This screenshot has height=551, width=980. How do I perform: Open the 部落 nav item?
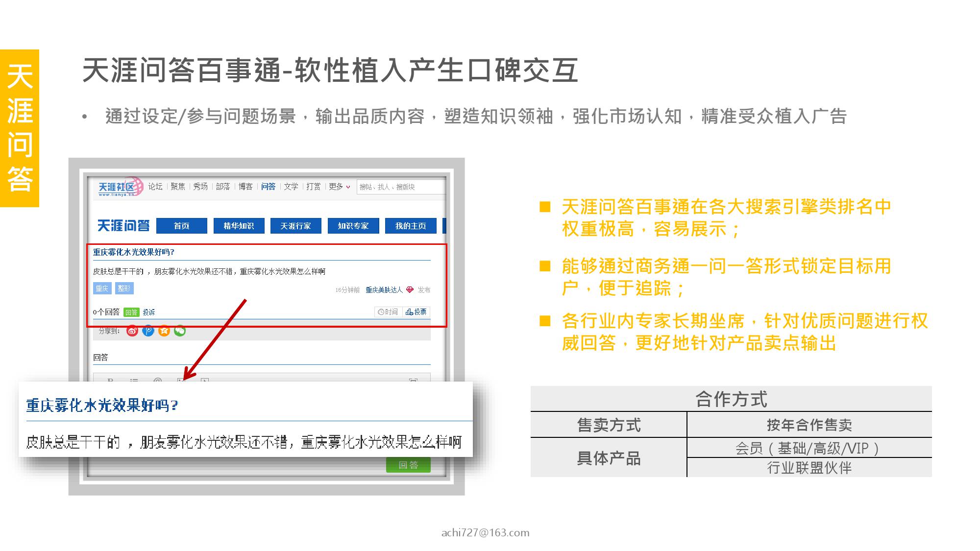click(223, 187)
